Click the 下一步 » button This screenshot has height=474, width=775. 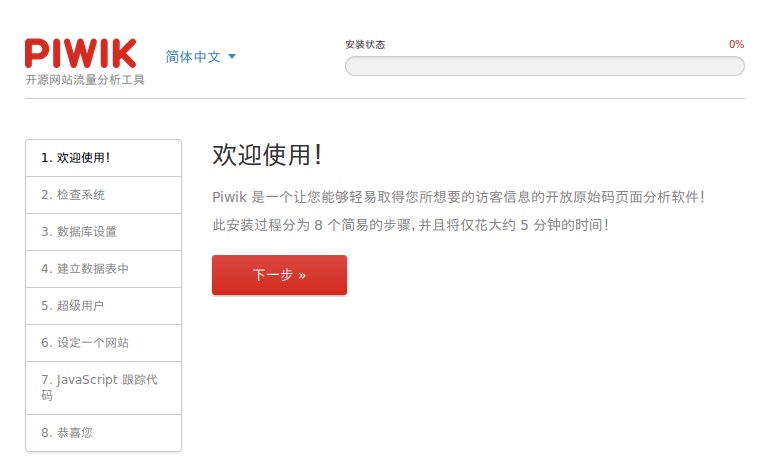(x=279, y=275)
